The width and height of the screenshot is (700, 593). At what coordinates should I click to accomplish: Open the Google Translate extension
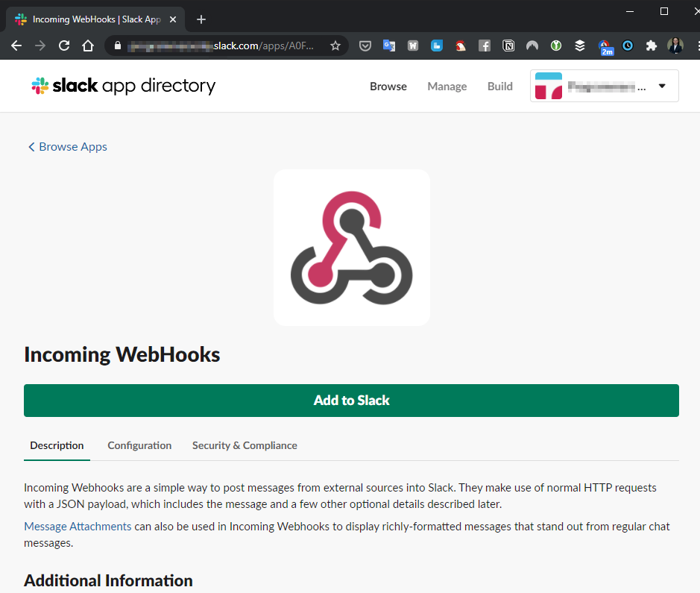click(x=389, y=46)
